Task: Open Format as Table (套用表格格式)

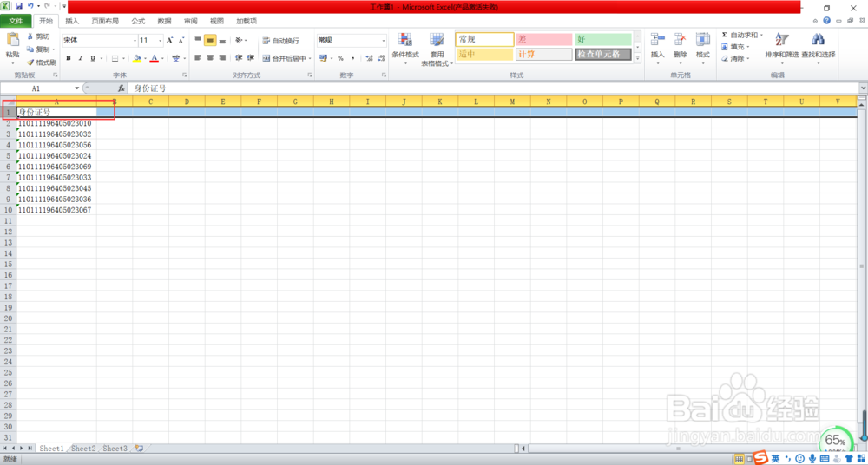Action: point(437,49)
